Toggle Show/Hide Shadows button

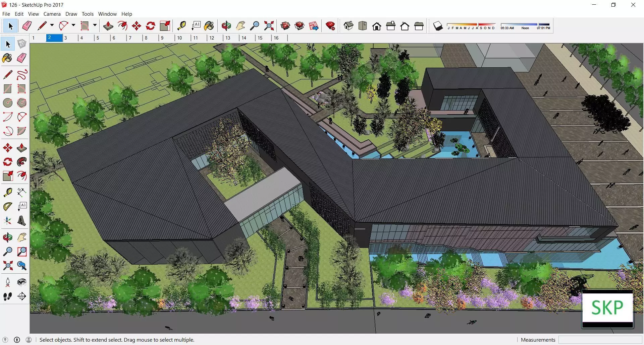438,26
